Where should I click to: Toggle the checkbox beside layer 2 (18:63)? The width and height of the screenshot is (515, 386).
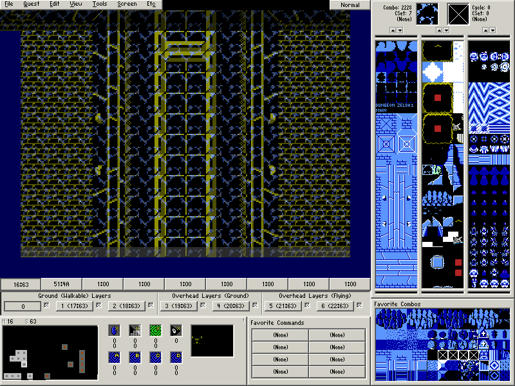[x=151, y=305]
